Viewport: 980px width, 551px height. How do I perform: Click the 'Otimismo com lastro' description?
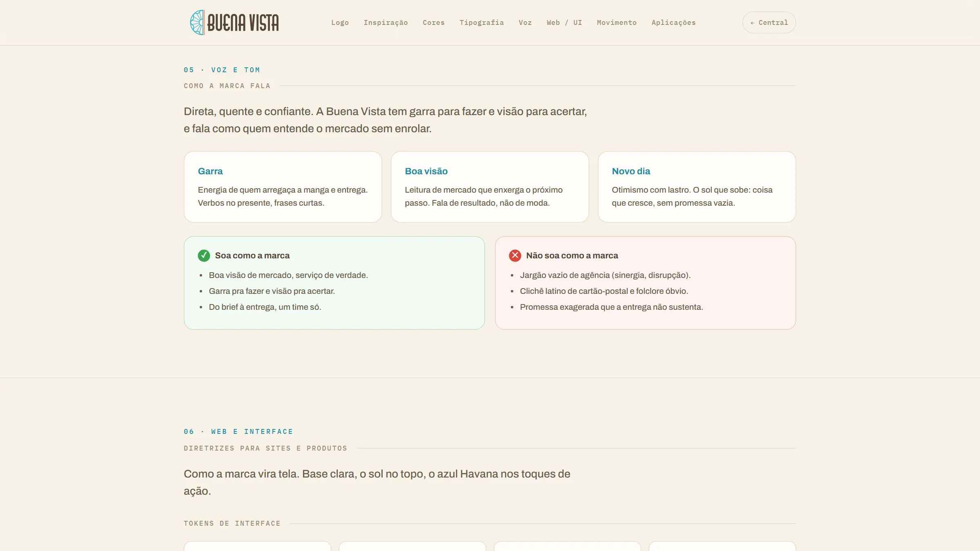point(692,196)
